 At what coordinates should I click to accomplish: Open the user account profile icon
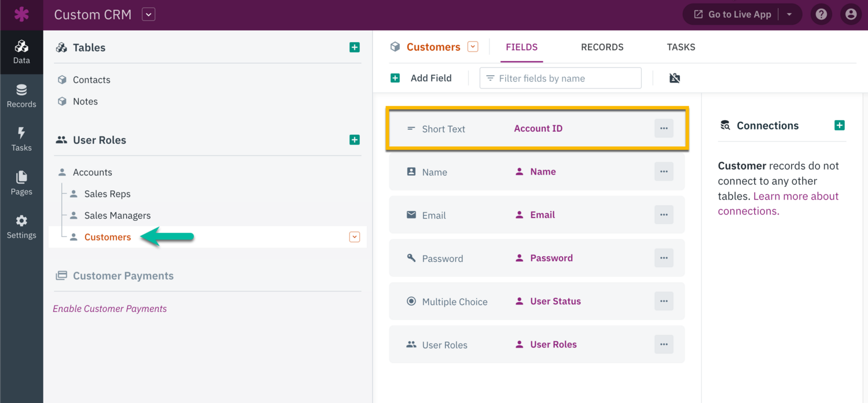click(850, 14)
